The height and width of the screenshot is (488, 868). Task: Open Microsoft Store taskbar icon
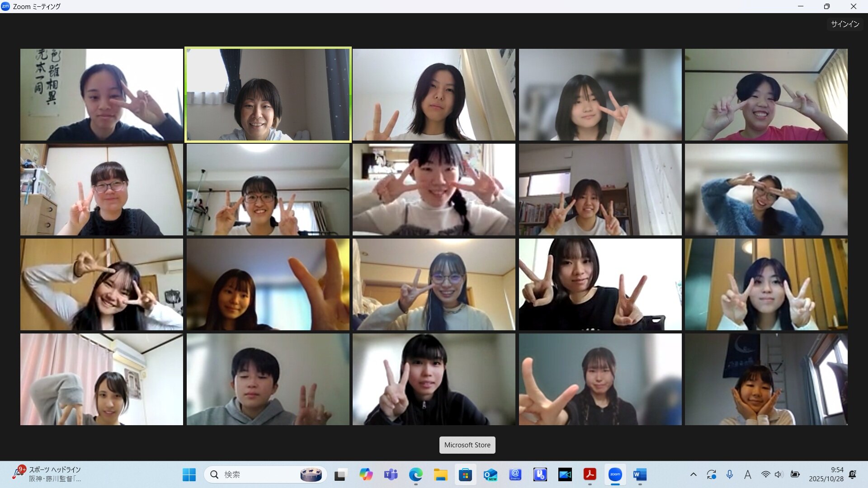point(465,474)
